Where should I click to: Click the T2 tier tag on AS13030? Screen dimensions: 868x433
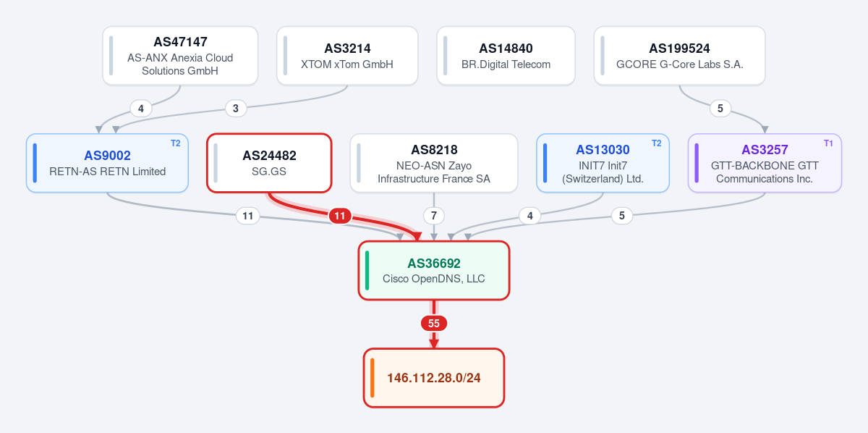(x=657, y=143)
